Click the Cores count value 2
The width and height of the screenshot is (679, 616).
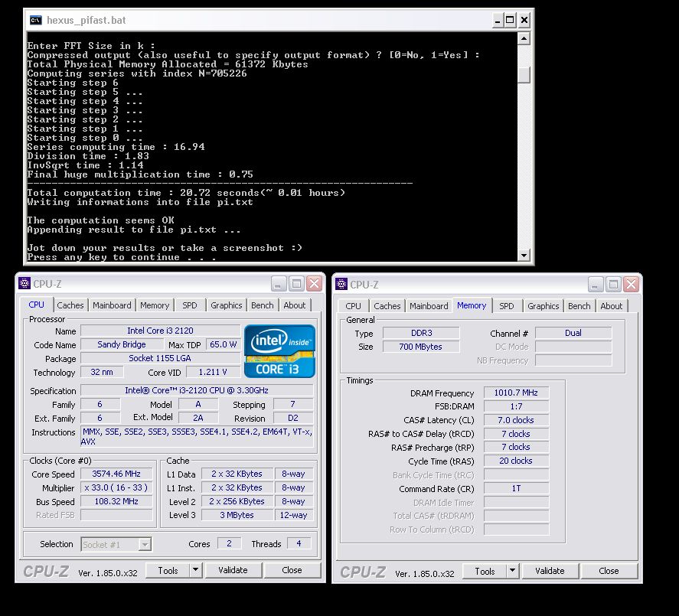pyautogui.click(x=229, y=544)
